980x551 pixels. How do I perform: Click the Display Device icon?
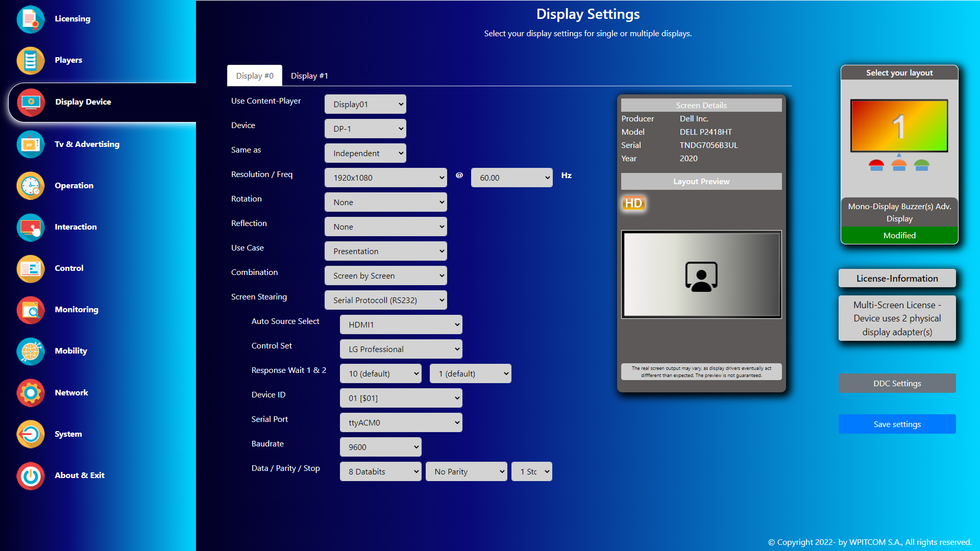(31, 102)
